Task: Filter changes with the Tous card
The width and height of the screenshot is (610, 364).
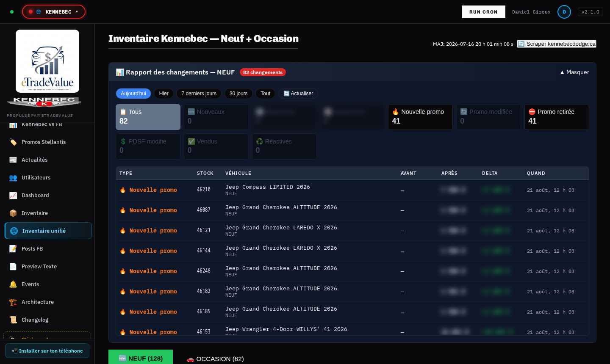Action: (148, 117)
